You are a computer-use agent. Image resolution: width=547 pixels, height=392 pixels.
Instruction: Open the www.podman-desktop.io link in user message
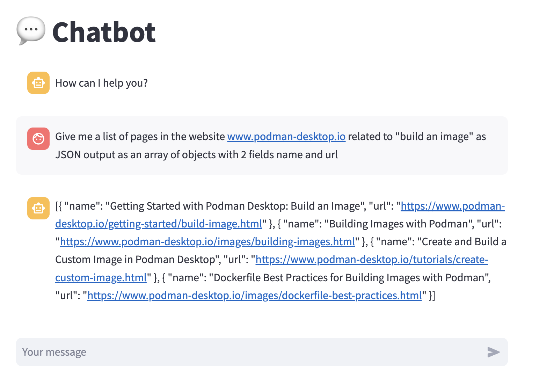286,137
